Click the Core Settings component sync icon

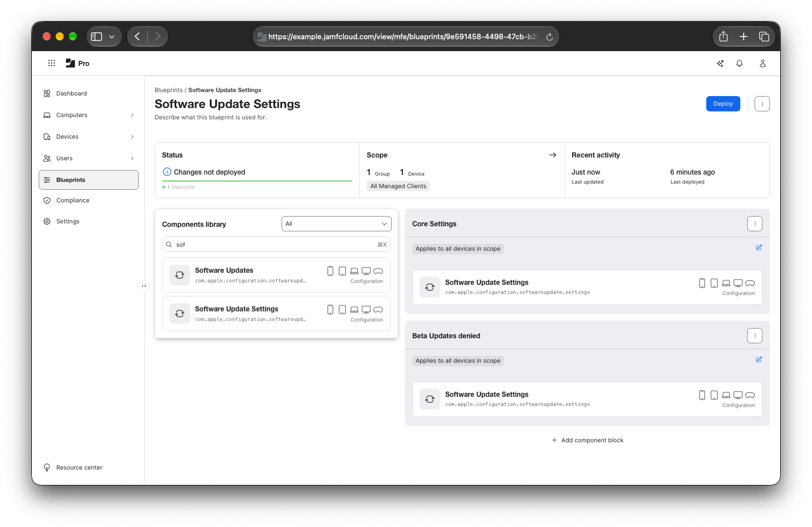430,287
